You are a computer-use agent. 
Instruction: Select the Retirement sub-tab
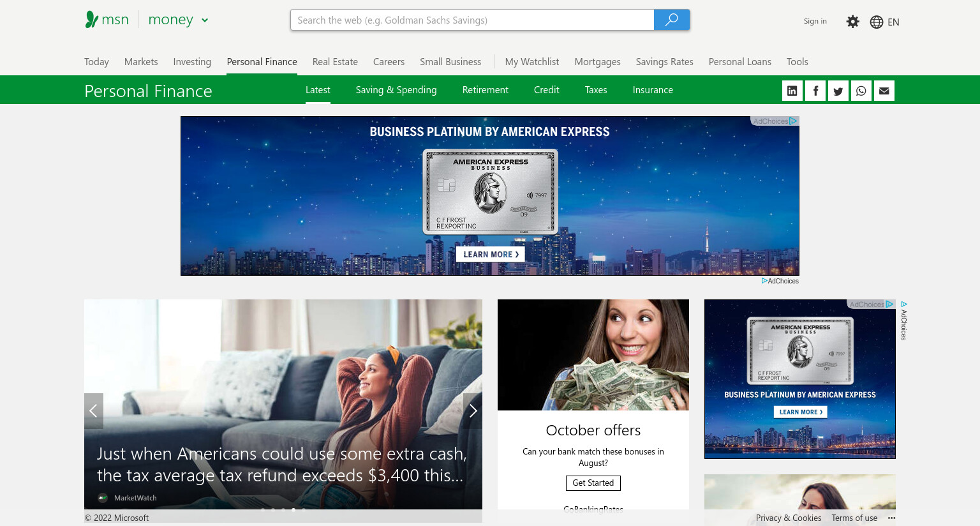(x=485, y=90)
